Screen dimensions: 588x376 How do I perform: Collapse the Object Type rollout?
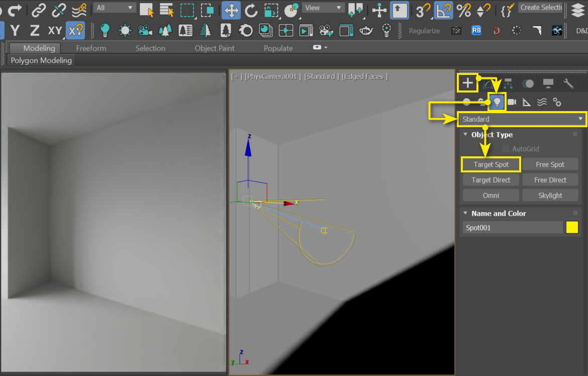[x=465, y=134]
